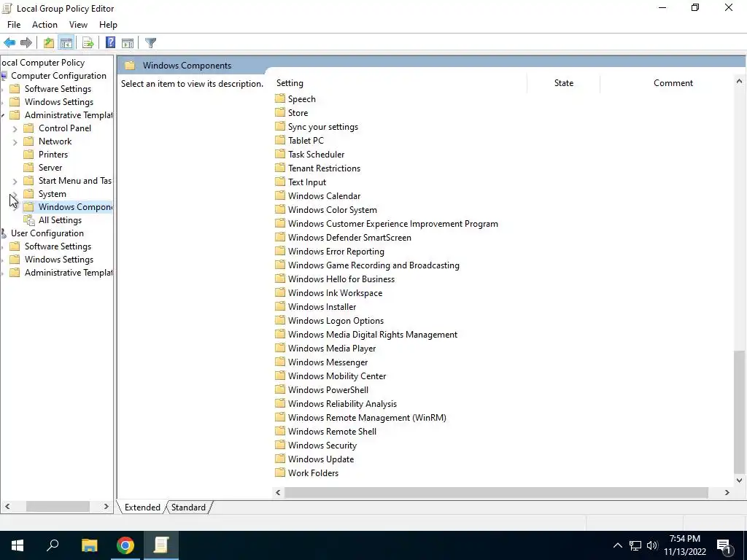Launch Google Chrome from the taskbar
The height and width of the screenshot is (560, 747).
(x=125, y=545)
